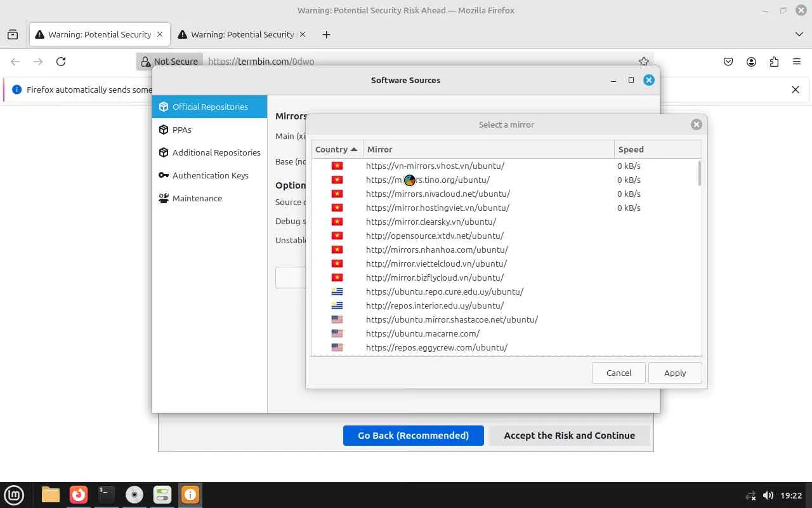Click the orange info icon in the taskbar
Screen dimensions: 812x508
190,495
